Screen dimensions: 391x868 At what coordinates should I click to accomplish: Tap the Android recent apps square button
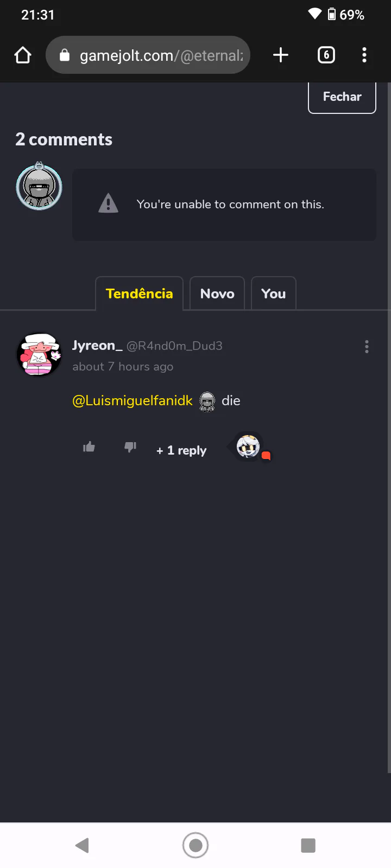(x=308, y=845)
